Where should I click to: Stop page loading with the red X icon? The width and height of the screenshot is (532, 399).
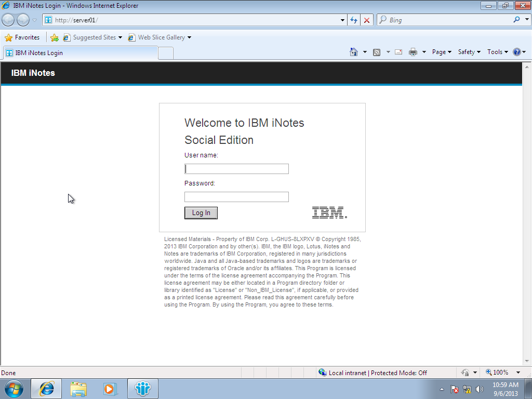click(367, 19)
